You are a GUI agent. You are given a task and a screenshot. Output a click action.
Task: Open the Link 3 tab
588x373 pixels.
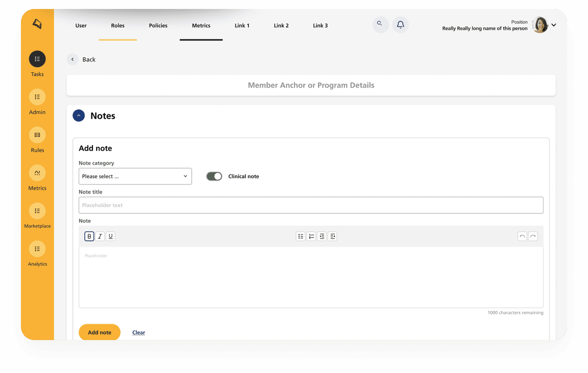point(320,25)
